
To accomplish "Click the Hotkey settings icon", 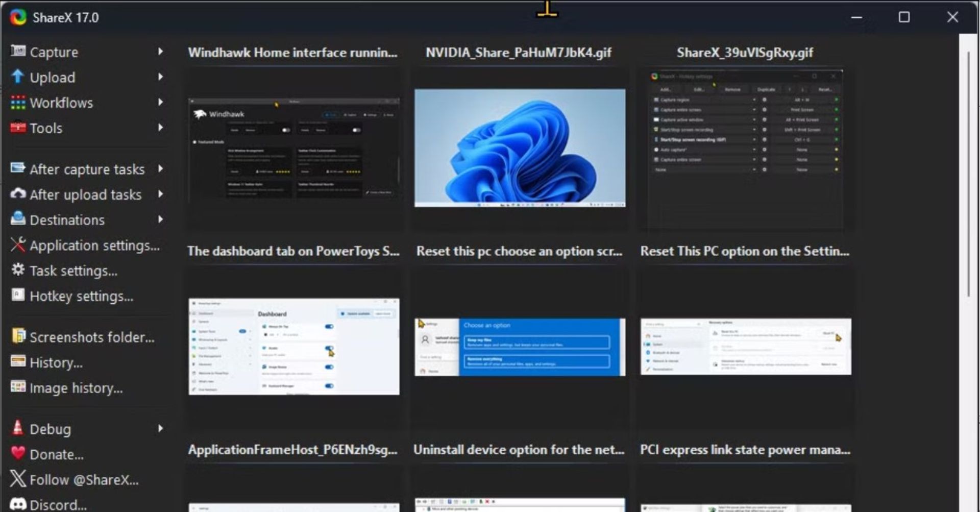I will click(18, 295).
